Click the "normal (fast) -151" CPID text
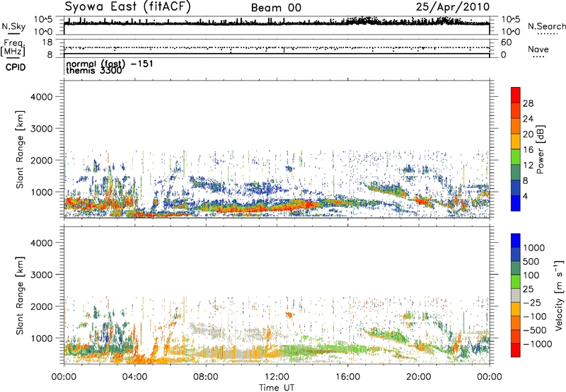This screenshot has width=566, height=392. [110, 64]
